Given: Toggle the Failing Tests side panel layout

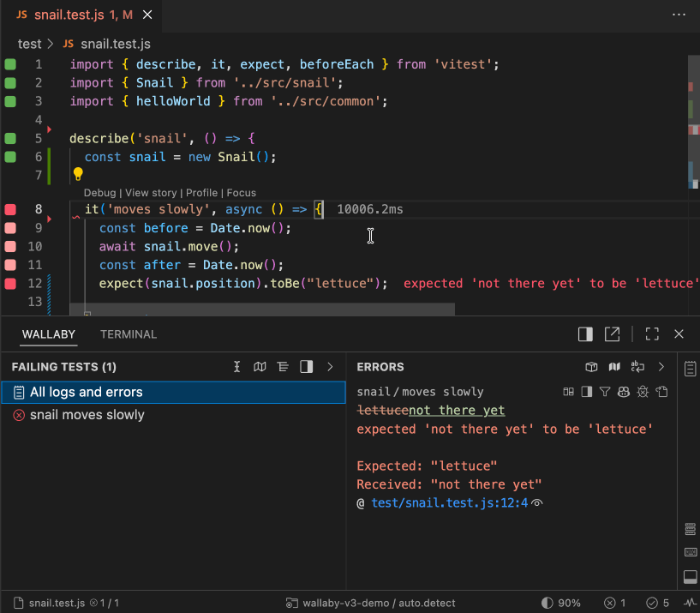Looking at the screenshot, I should point(306,367).
